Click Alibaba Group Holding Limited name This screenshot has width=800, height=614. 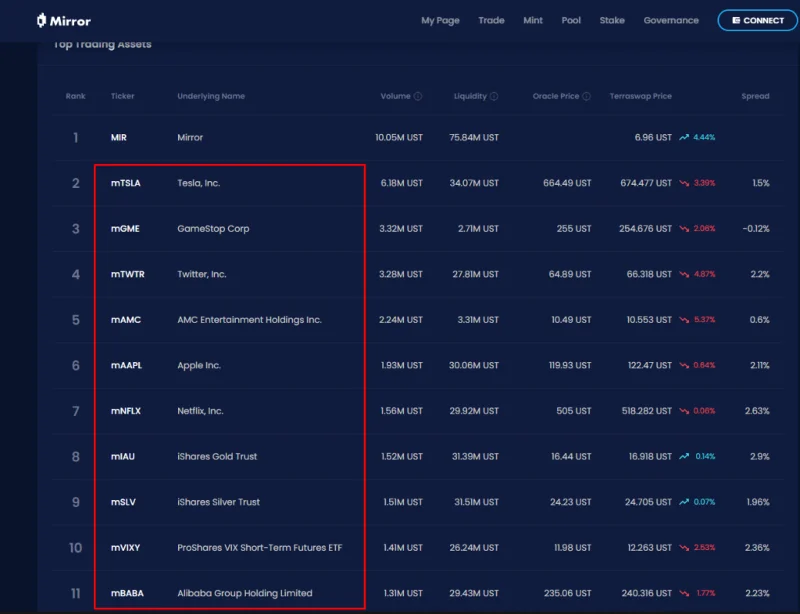244,593
